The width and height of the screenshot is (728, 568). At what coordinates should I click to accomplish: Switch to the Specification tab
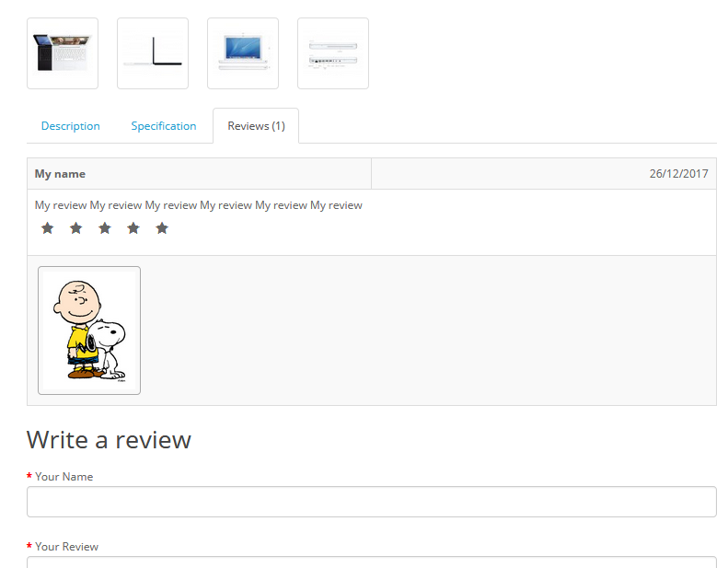164,126
